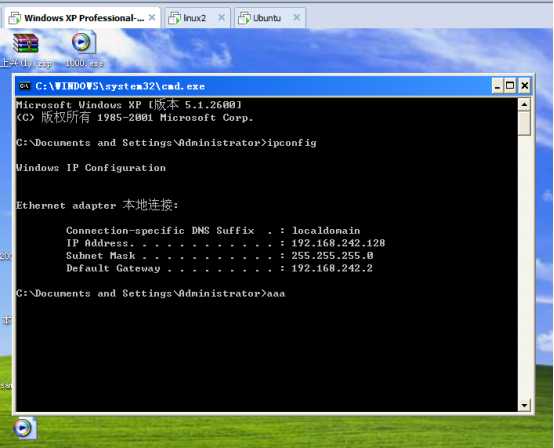This screenshot has width=554, height=448.
Task: Switch to the Ubuntu VM tab
Action: coord(270,18)
